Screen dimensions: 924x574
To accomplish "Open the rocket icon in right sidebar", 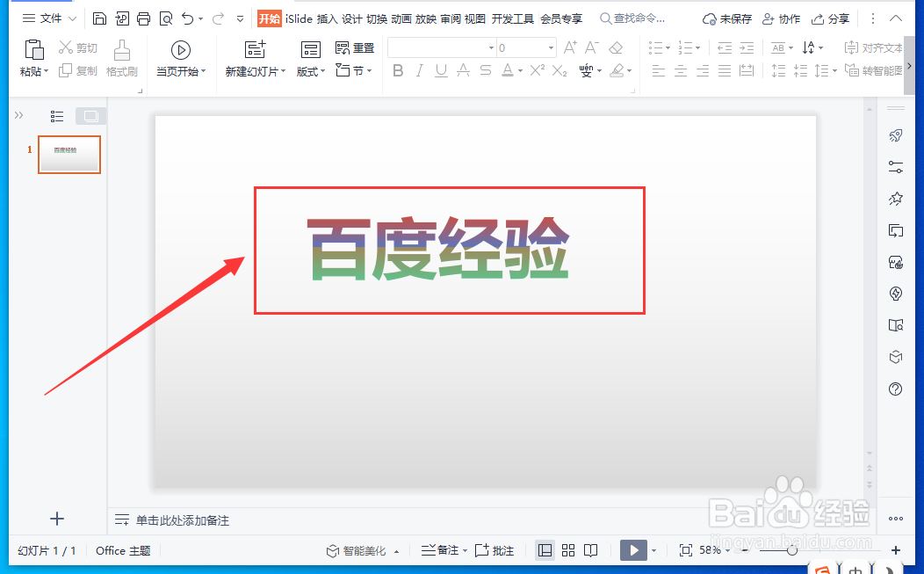I will point(896,135).
